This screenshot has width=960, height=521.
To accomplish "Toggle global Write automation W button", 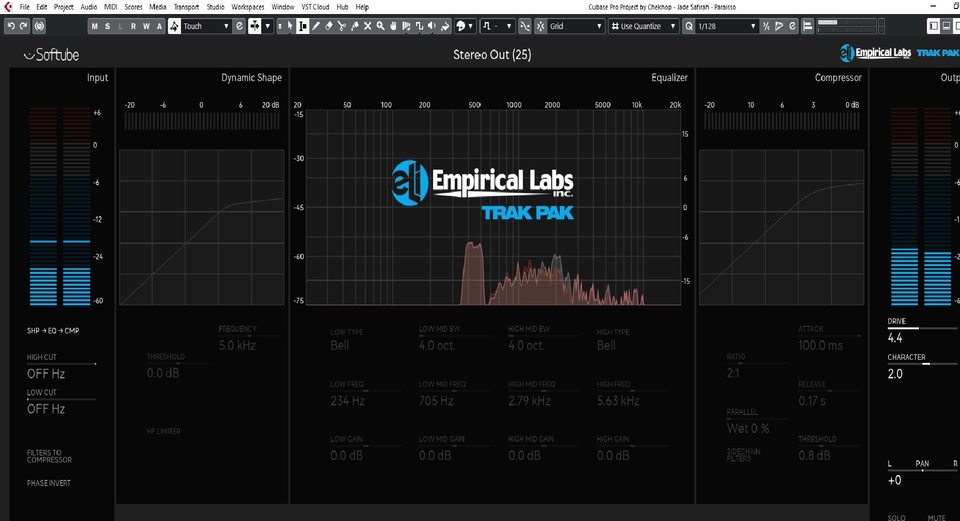I will tap(146, 26).
